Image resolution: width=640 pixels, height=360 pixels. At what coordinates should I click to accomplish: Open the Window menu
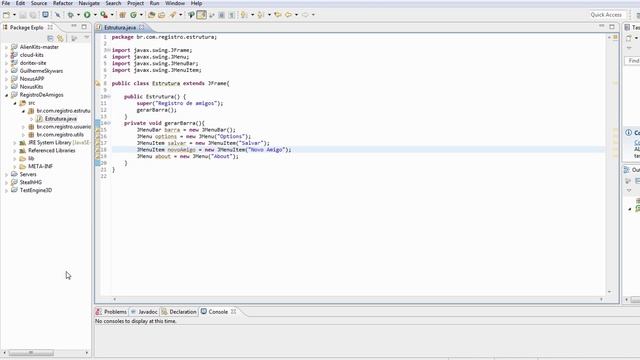175,3
